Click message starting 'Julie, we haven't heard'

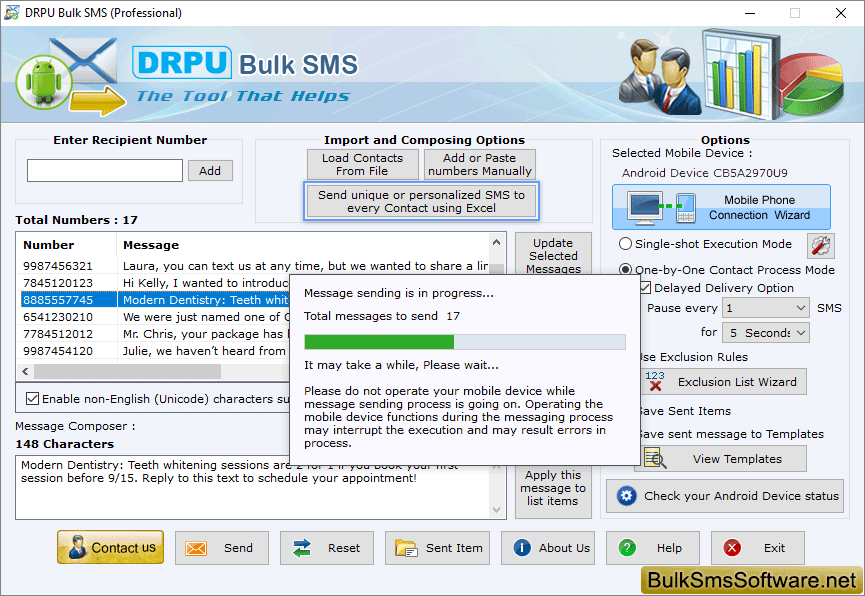pos(204,352)
